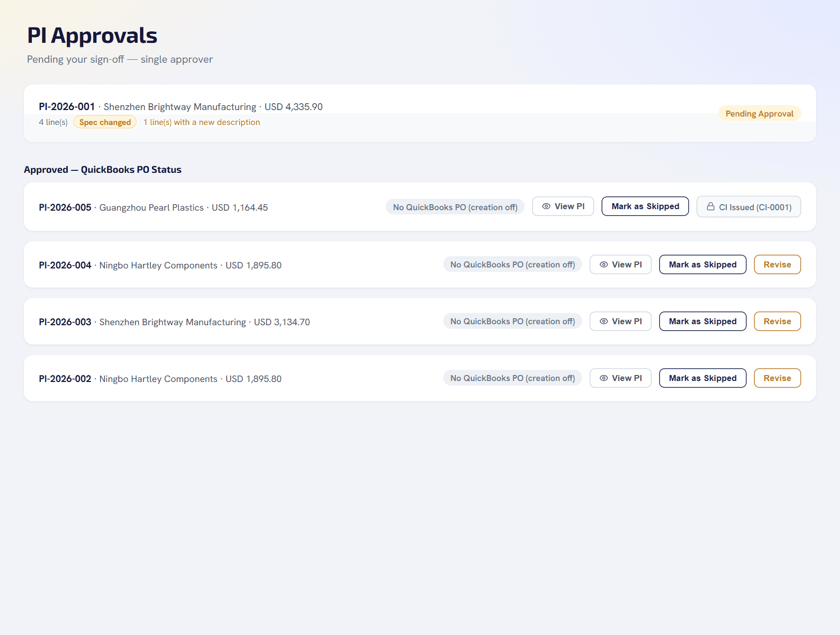Click the eye icon for PI-2026-002
The height and width of the screenshot is (635, 840).
pos(603,378)
